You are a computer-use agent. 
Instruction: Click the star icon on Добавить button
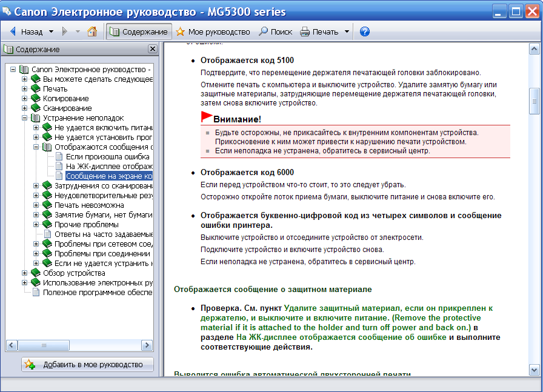(30, 364)
